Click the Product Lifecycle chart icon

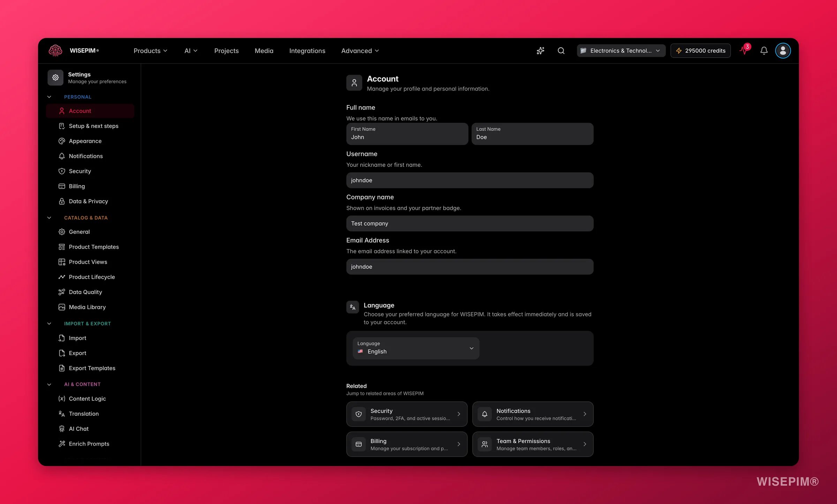click(62, 277)
